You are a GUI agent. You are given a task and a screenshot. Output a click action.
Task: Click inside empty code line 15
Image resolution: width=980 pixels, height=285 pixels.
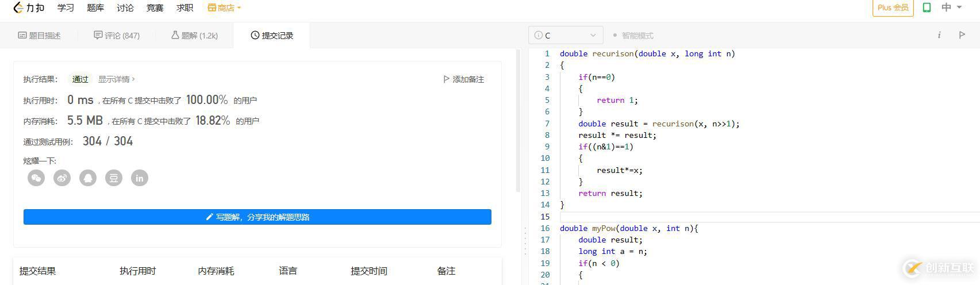point(769,217)
